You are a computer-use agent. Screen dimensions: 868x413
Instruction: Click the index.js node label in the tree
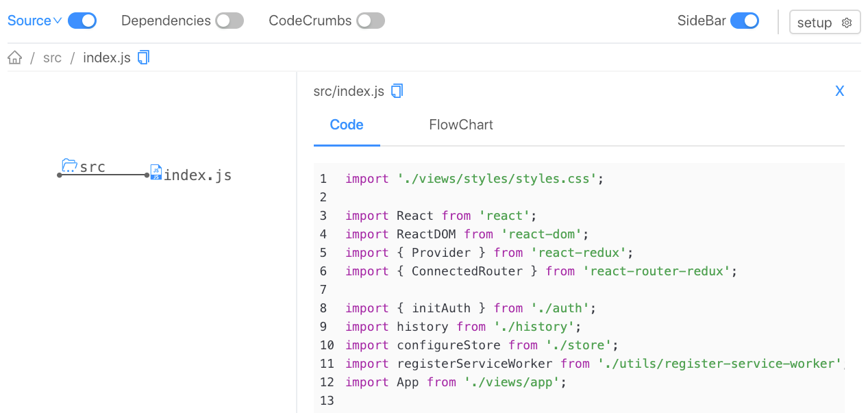199,175
